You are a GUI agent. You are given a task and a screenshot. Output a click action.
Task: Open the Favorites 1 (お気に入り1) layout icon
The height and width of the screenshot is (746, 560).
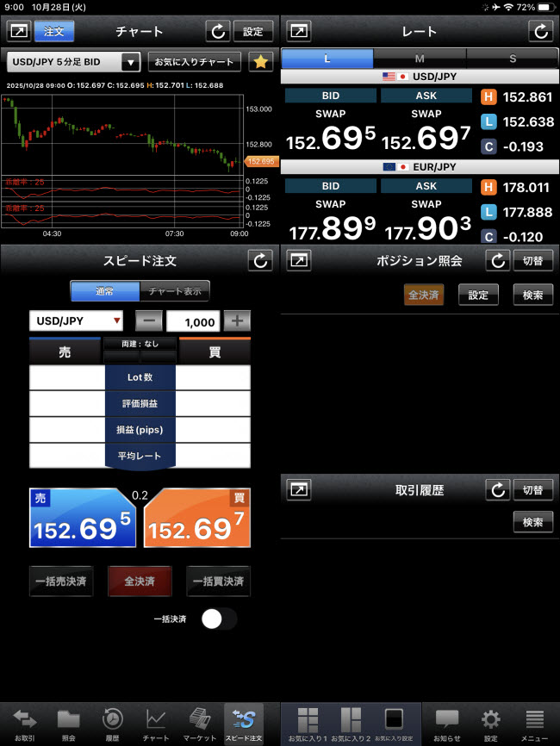(x=308, y=724)
